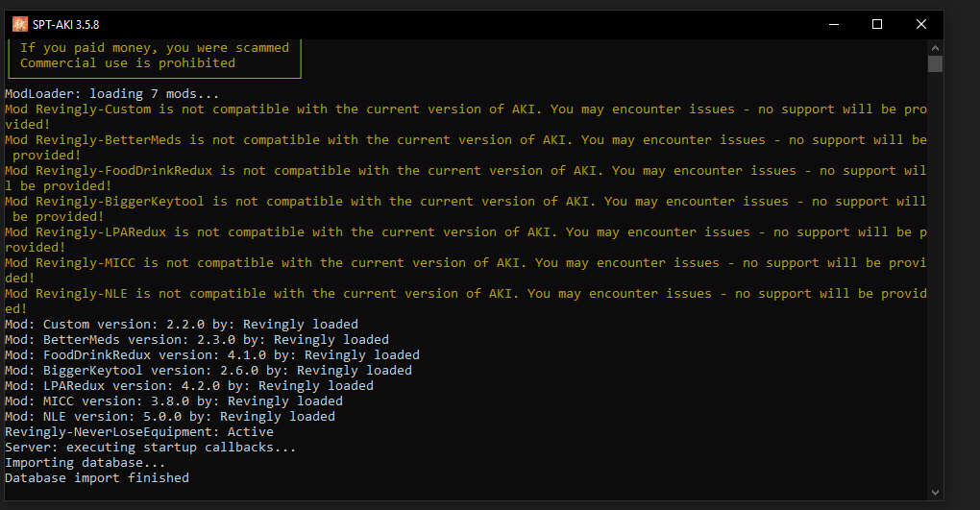Click the 'Mod: BiggerKeytool version: 2.6.0' line
This screenshot has width=980, height=510.
pos(208,370)
